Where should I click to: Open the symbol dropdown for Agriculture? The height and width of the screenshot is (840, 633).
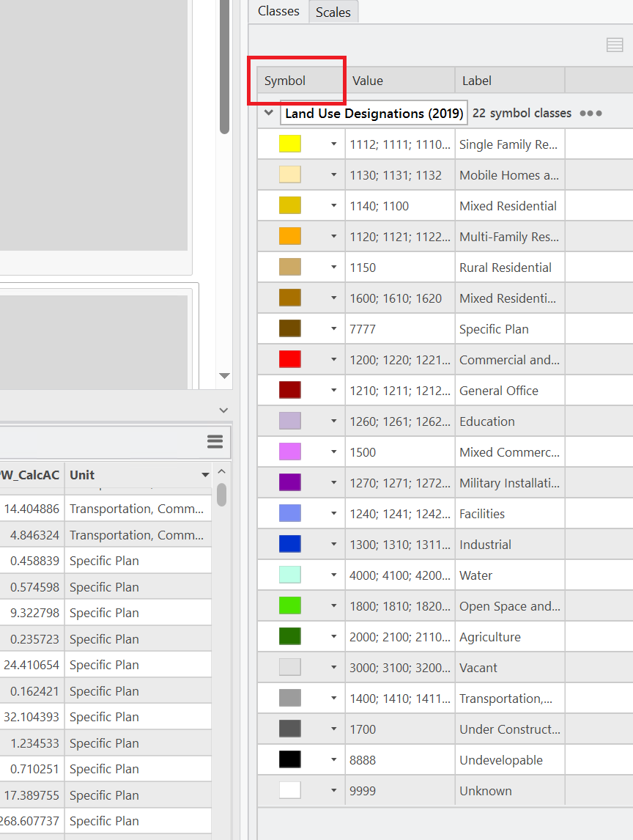pyautogui.click(x=333, y=636)
